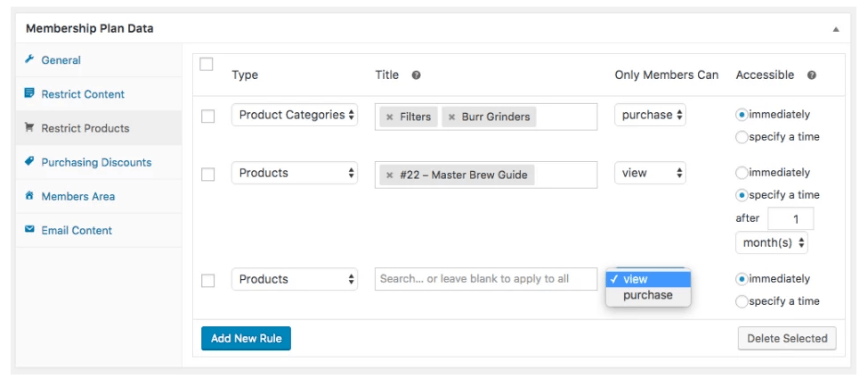Open the General tab
This screenshot has height=385, width=866.
coord(99,60)
